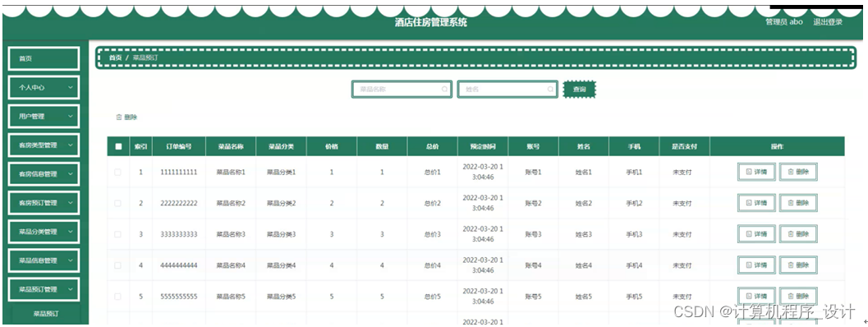Go to 首页 in the sidebar
The image size is (868, 327).
pos(44,59)
